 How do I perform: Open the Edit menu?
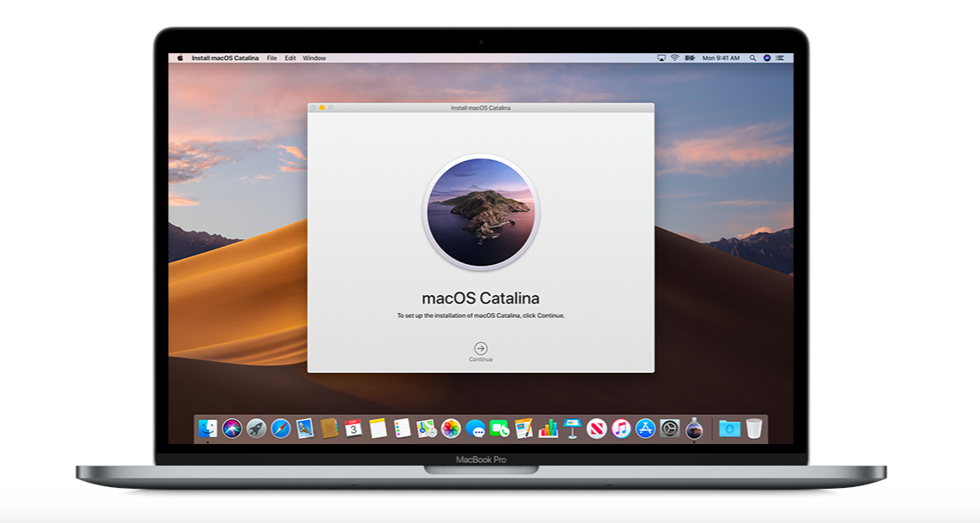click(x=290, y=58)
